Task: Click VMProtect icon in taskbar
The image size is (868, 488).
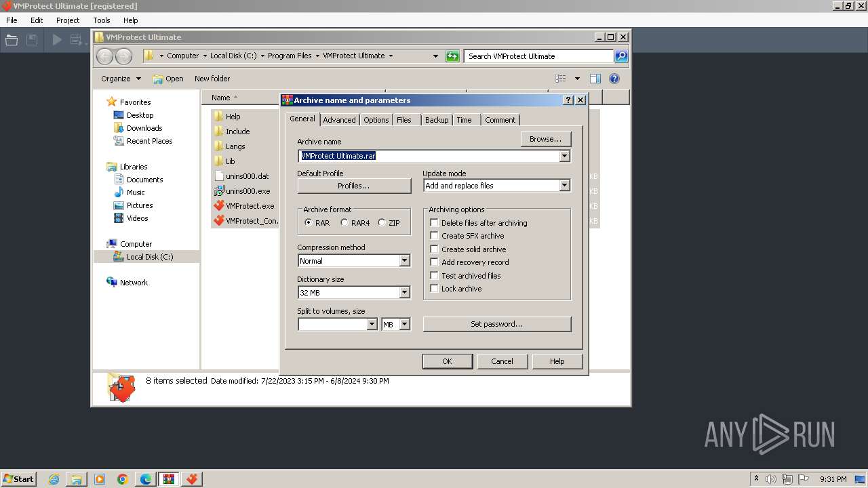Action: 192,479
